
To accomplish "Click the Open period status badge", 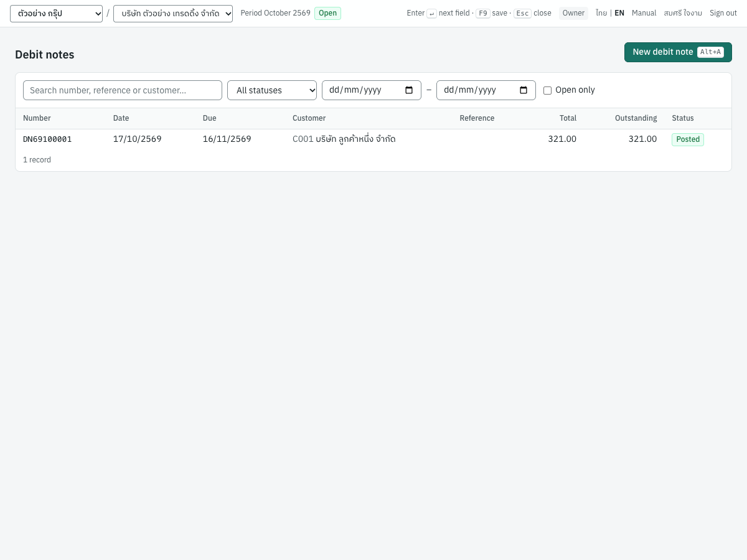I will [327, 13].
